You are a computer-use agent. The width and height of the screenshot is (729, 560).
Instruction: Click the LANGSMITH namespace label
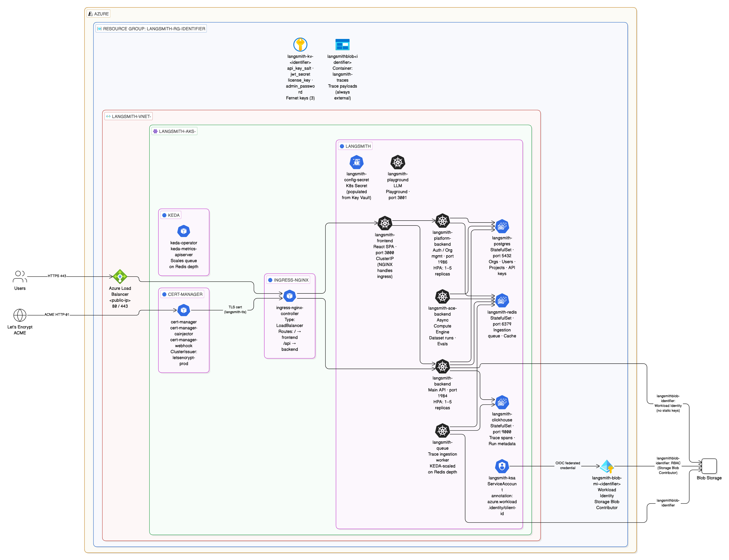click(x=355, y=146)
